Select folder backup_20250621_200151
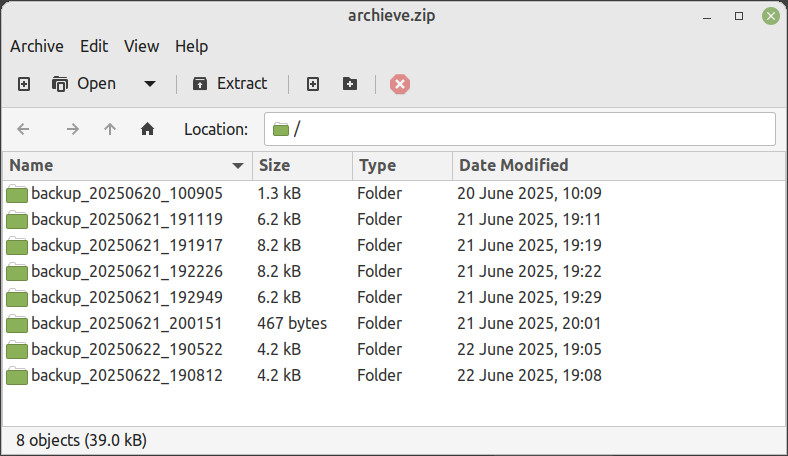 click(126, 323)
